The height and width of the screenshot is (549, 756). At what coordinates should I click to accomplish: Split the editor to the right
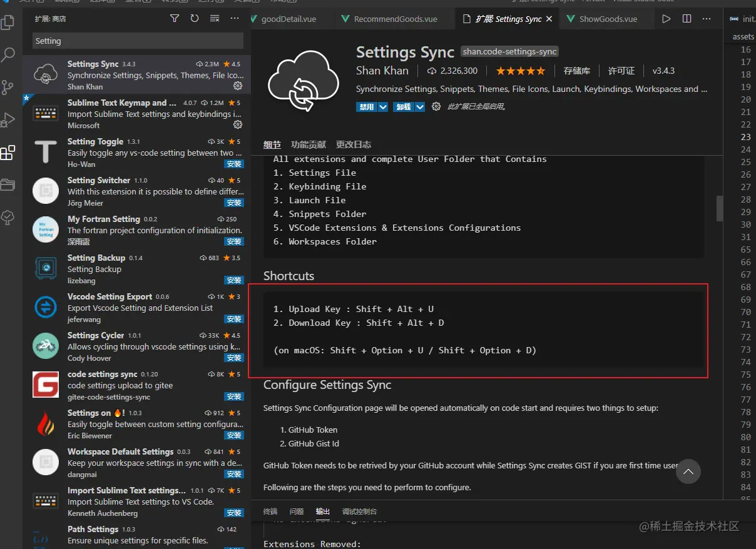click(687, 19)
